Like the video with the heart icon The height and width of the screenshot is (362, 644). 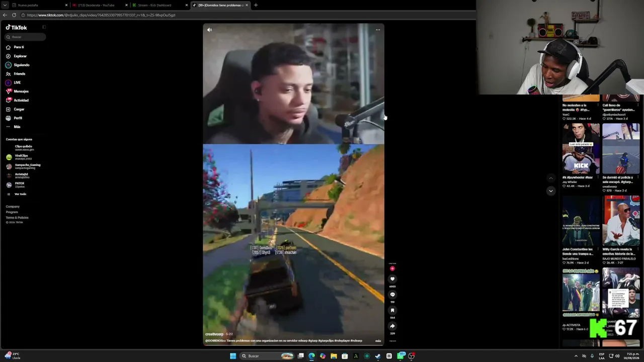(x=392, y=279)
